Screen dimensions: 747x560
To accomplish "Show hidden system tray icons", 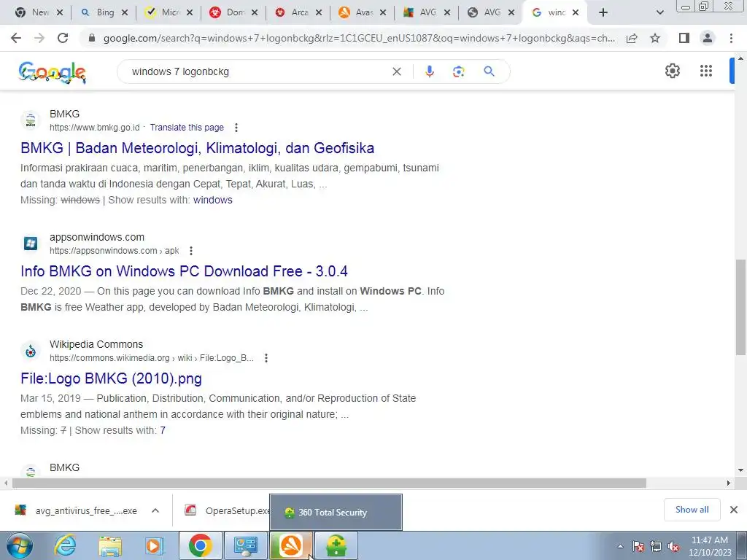I will pyautogui.click(x=620, y=547).
